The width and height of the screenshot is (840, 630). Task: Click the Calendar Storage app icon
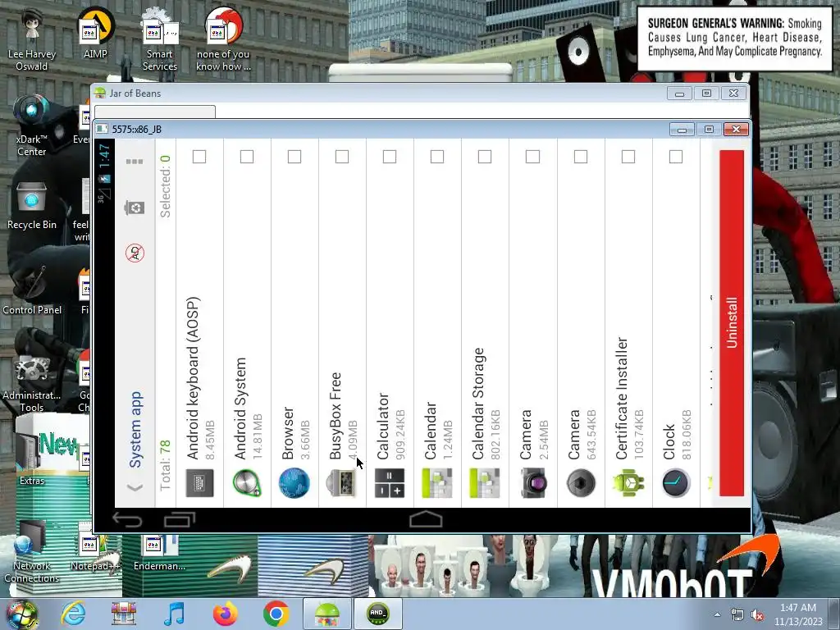[x=485, y=482]
